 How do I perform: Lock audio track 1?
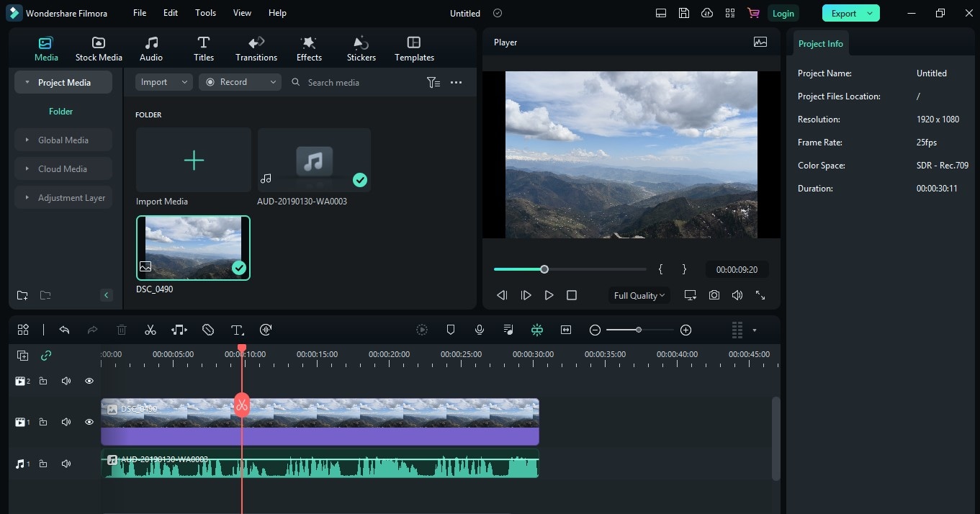pyautogui.click(x=43, y=464)
